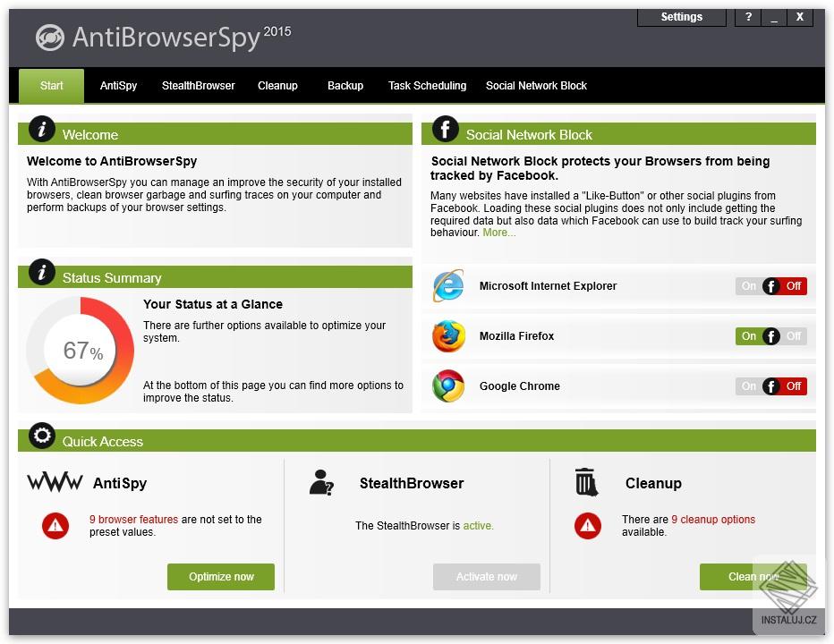Open the Social Network Block tab

tap(536, 86)
